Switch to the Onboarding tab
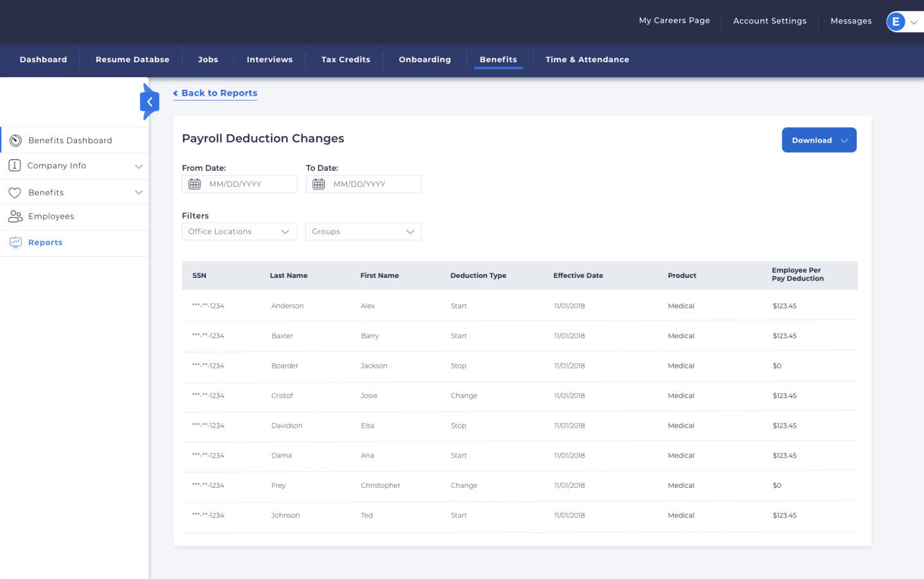Image resolution: width=924 pixels, height=579 pixels. tap(424, 60)
